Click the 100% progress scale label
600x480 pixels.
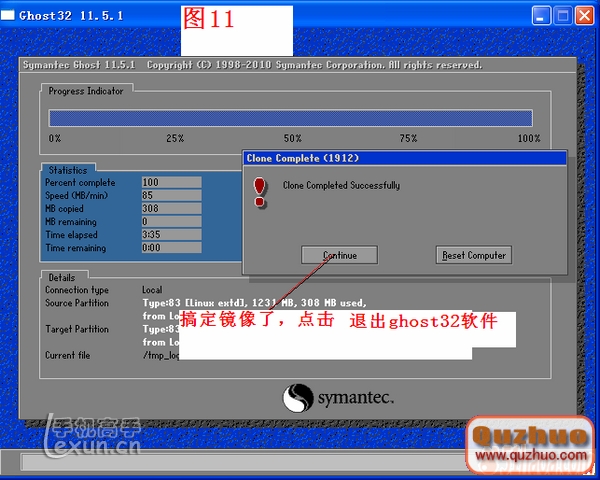point(529,138)
